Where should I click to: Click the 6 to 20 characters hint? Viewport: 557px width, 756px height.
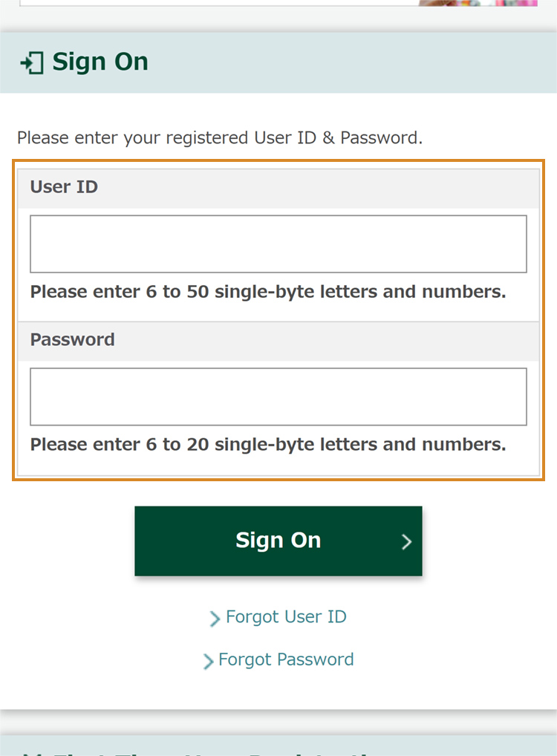267,445
